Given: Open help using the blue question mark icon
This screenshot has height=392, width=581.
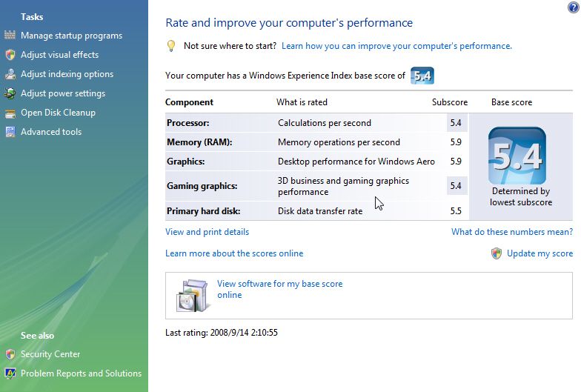Looking at the screenshot, I should [x=574, y=7].
